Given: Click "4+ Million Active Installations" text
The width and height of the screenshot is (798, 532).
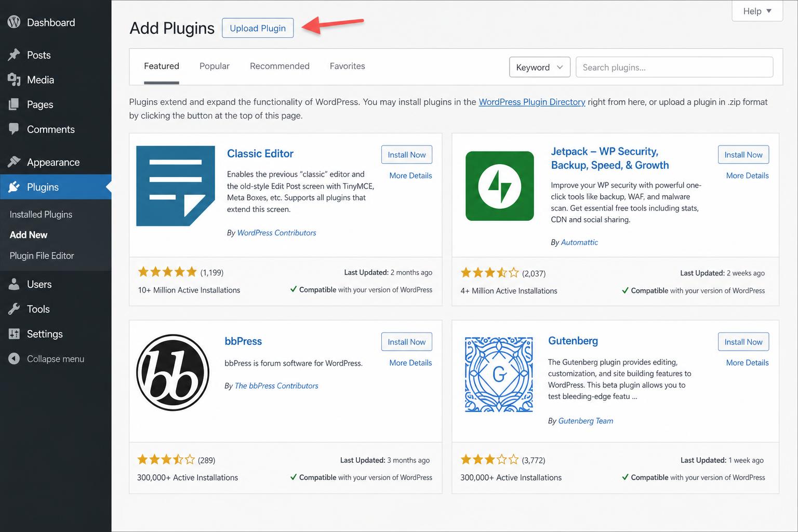Looking at the screenshot, I should point(509,291).
